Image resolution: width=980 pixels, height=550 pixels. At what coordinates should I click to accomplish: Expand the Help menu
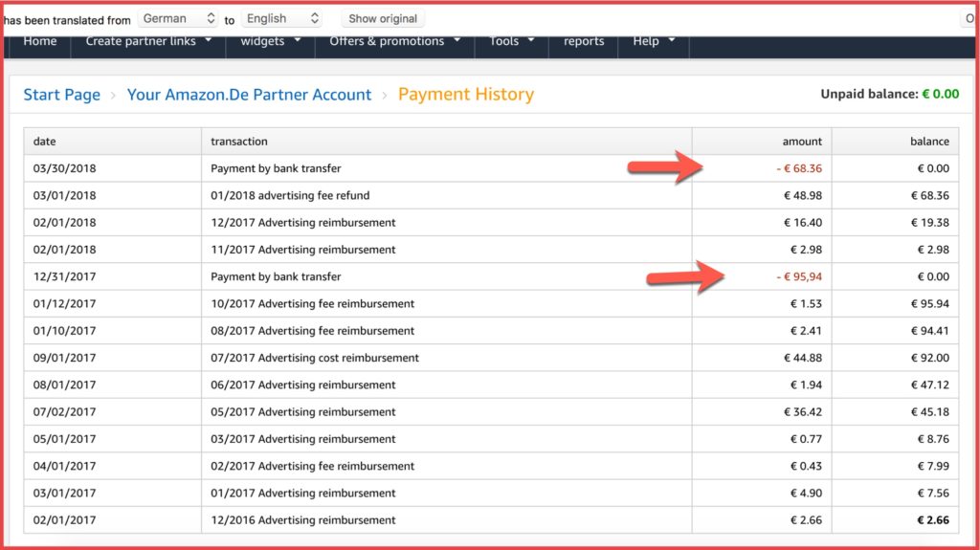653,41
